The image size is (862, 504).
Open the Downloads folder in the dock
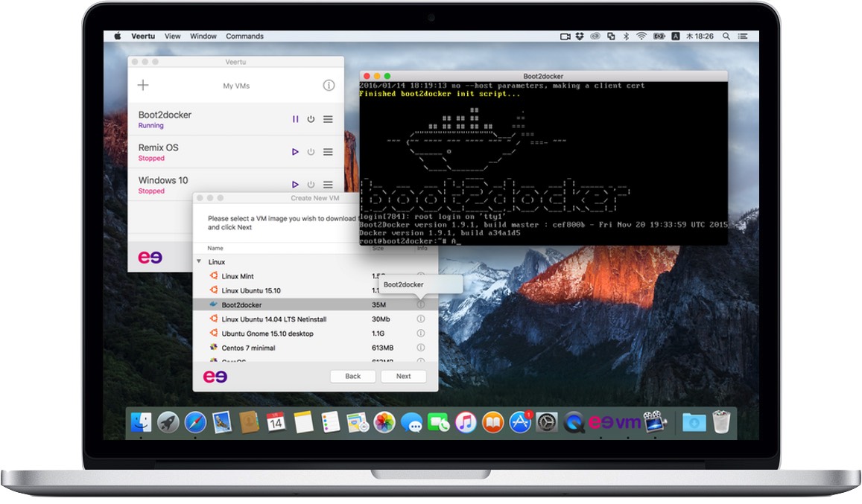[694, 423]
